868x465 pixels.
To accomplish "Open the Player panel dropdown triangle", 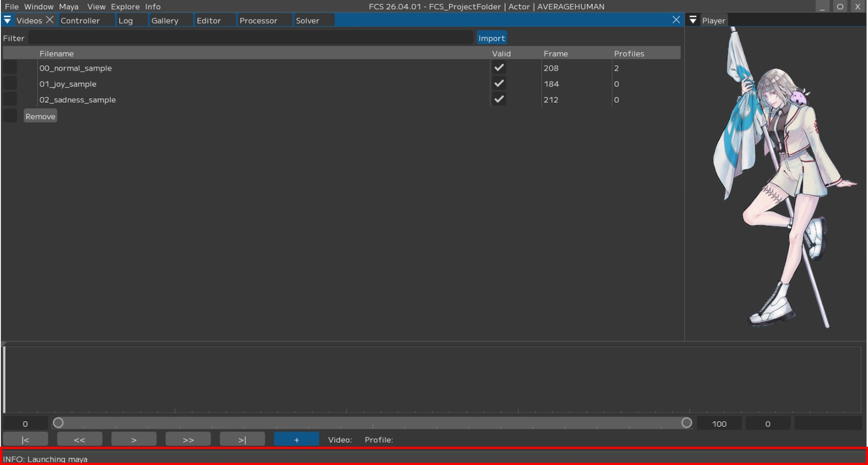I will pos(693,20).
